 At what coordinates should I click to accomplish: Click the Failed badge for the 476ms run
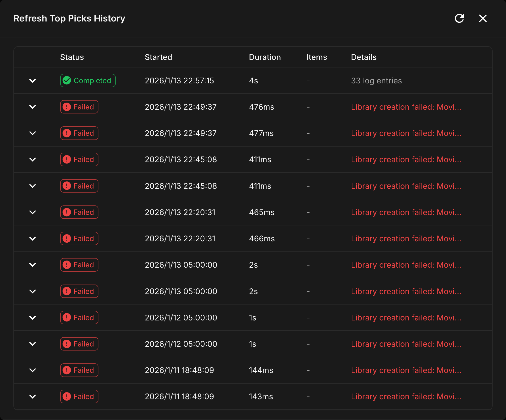click(79, 107)
